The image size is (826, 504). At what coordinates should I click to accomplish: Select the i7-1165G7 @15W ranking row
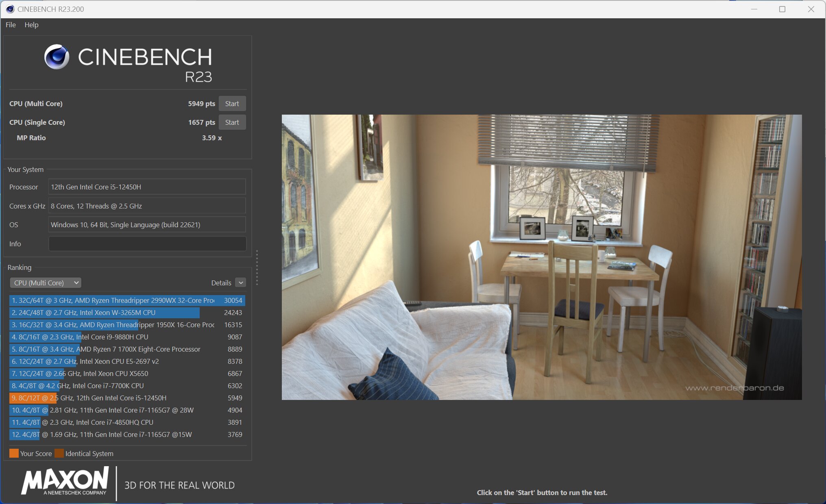tap(127, 434)
